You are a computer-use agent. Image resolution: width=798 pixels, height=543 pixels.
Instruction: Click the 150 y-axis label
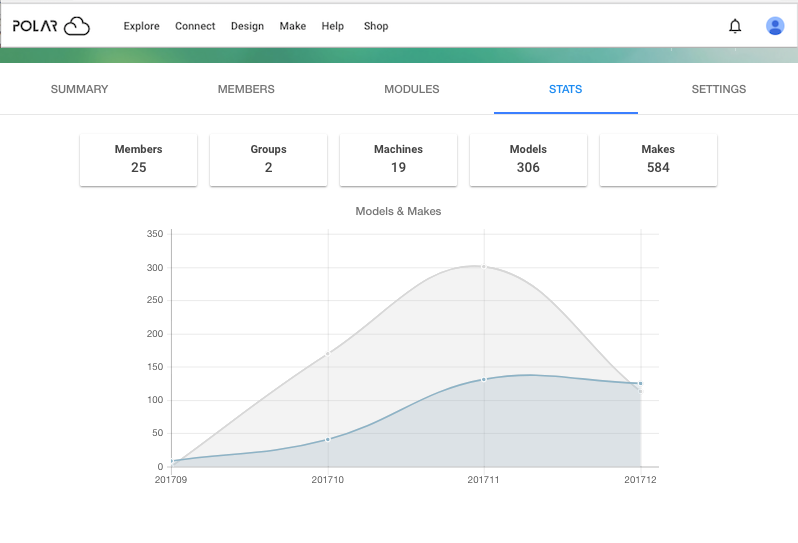[155, 366]
